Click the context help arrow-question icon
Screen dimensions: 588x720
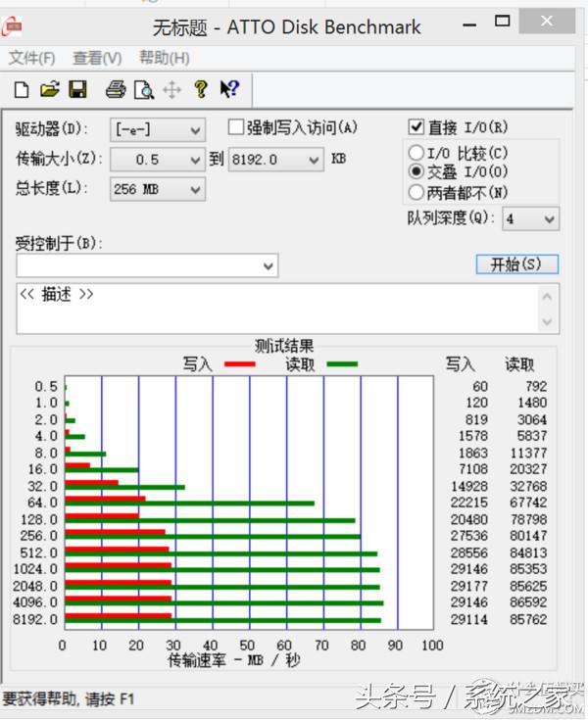pos(229,88)
